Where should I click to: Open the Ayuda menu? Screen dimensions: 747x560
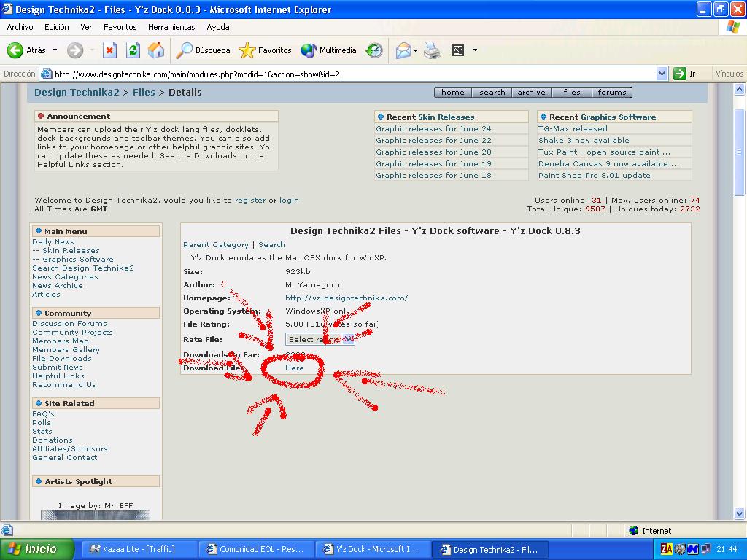pyautogui.click(x=217, y=27)
